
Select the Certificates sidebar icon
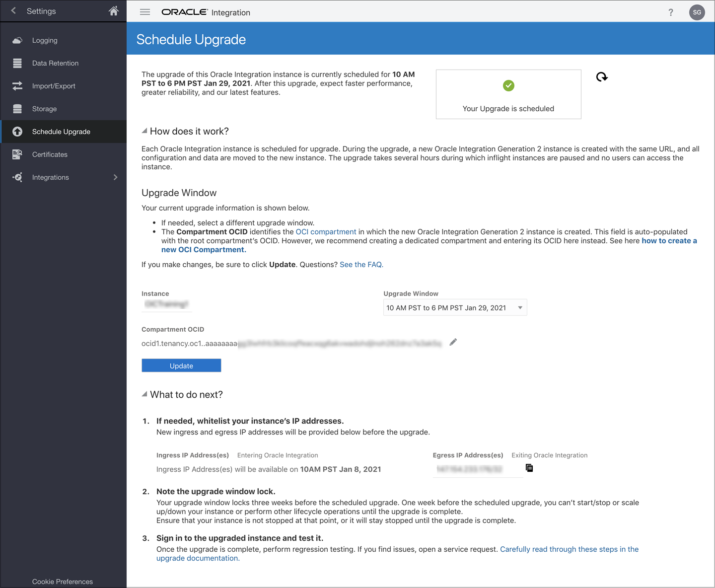pyautogui.click(x=17, y=154)
